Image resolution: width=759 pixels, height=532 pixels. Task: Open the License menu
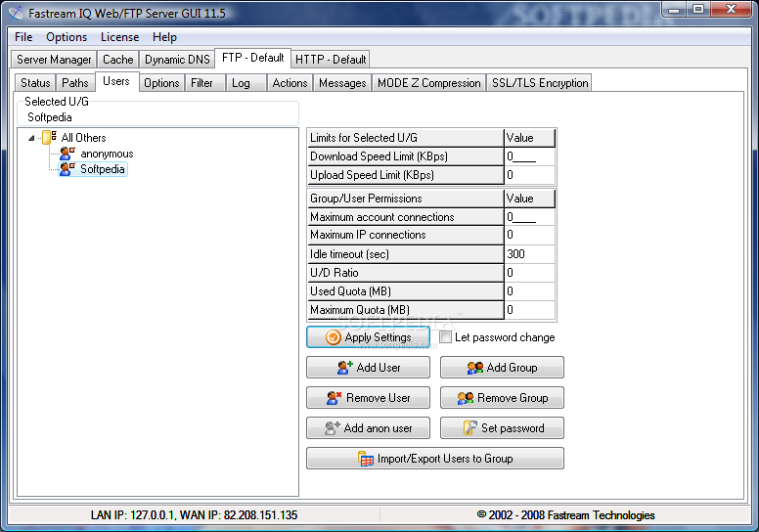point(119,37)
